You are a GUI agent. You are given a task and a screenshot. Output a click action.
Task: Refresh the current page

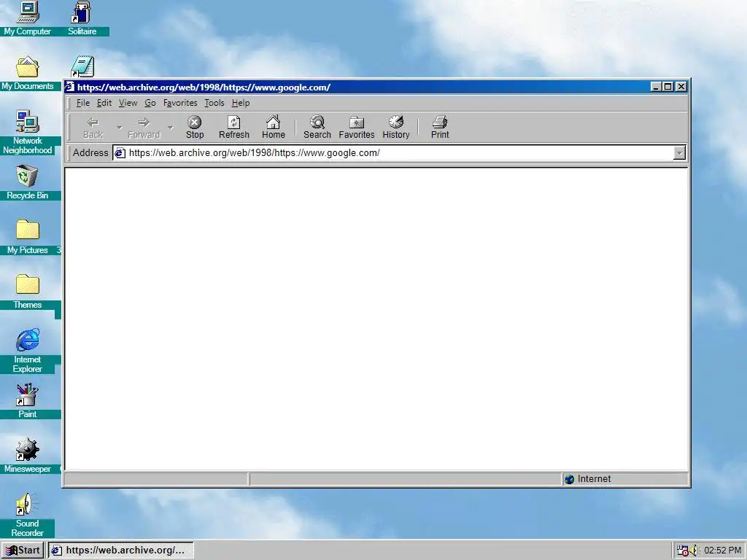(x=234, y=127)
